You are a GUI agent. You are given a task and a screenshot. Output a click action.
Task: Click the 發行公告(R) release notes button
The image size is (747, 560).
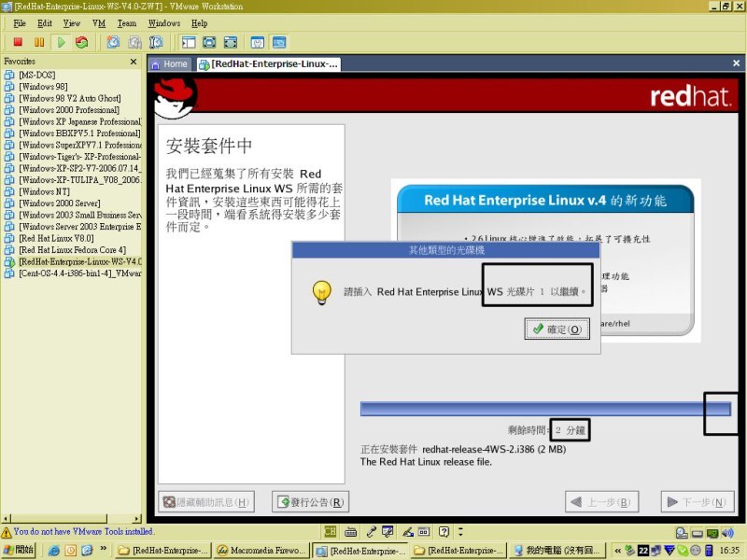point(311,502)
